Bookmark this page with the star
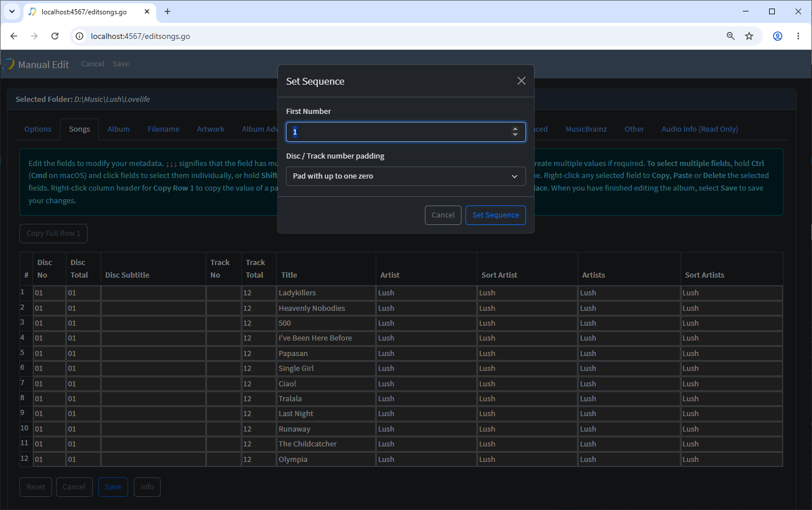 click(749, 36)
